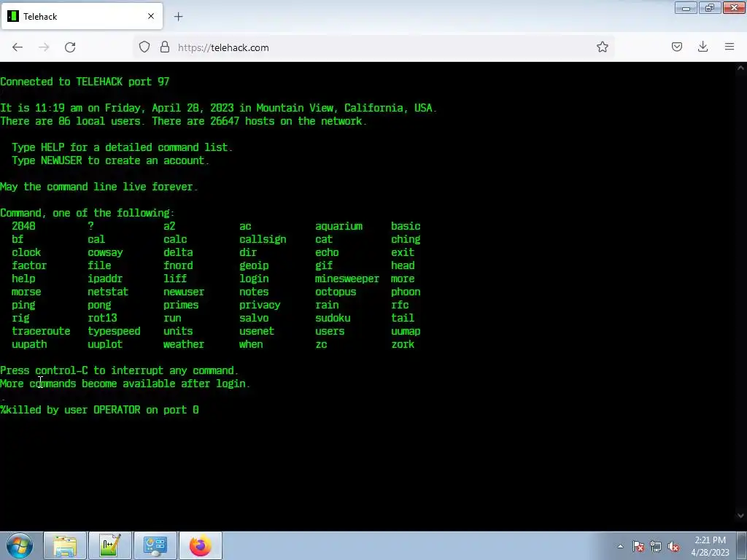Click the 'cowsay' command text

[105, 253]
